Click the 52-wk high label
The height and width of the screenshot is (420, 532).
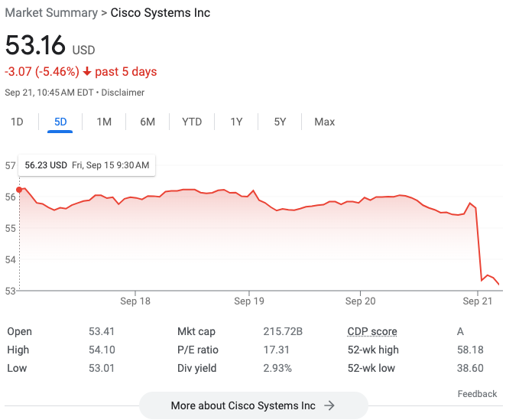pos(373,350)
